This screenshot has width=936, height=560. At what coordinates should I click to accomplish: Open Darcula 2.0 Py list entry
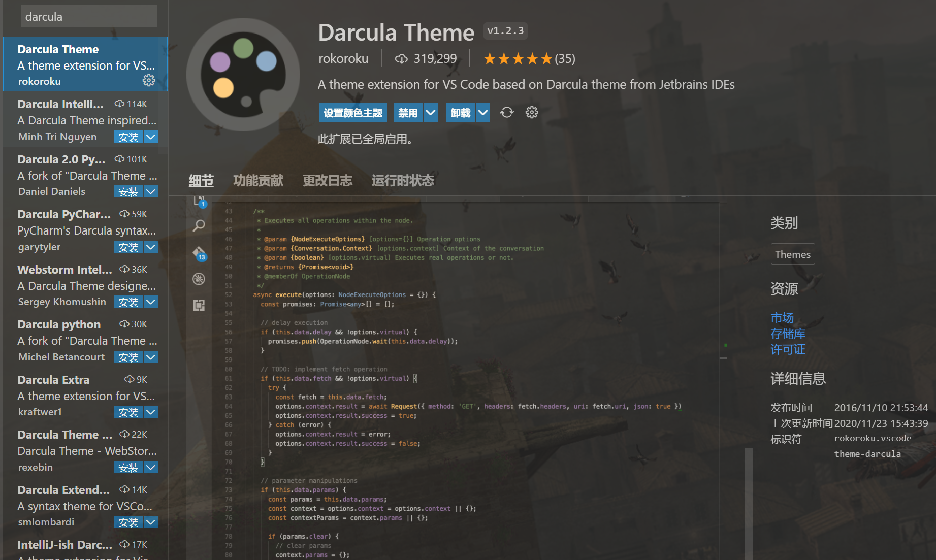pyautogui.click(x=85, y=175)
